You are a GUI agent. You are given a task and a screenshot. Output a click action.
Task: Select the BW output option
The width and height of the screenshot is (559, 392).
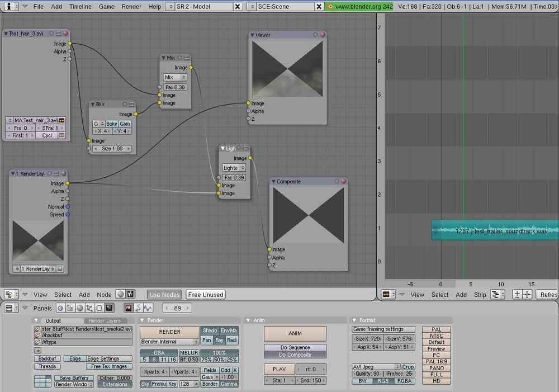(x=362, y=381)
